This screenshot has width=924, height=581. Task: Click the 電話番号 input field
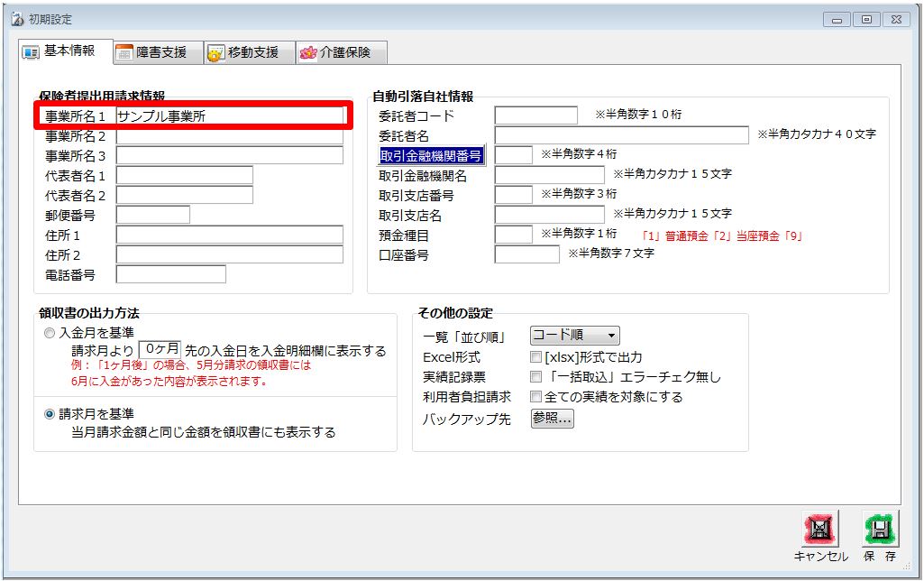170,274
